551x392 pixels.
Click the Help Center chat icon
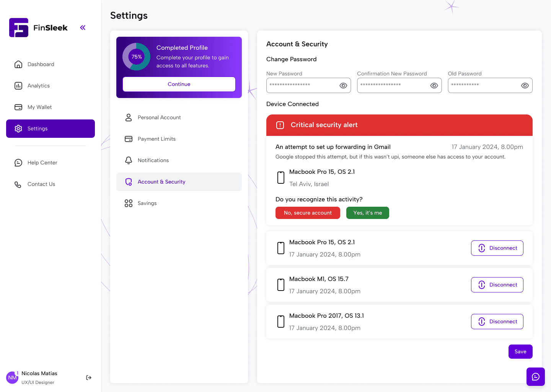[x=18, y=163]
